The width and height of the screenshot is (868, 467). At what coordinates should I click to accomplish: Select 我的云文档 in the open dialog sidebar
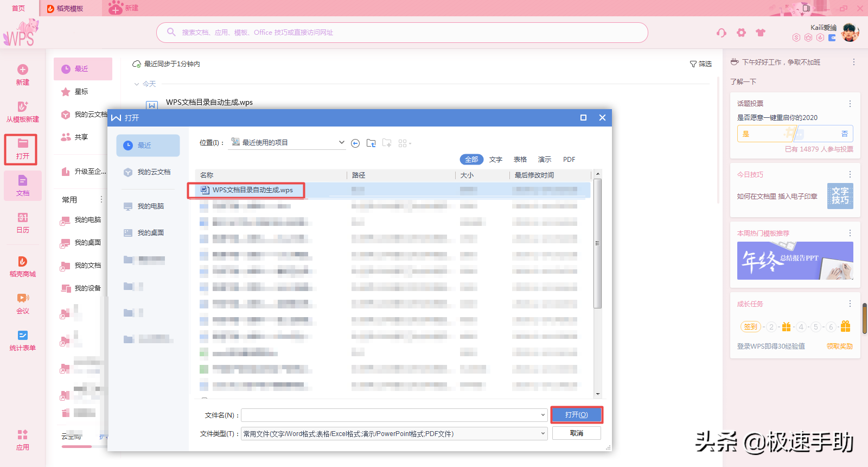[148, 172]
